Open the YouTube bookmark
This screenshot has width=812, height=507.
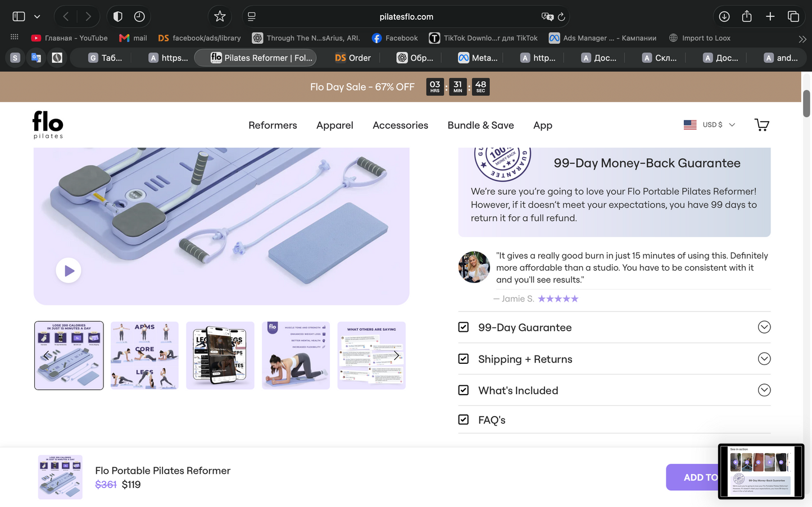coord(69,38)
